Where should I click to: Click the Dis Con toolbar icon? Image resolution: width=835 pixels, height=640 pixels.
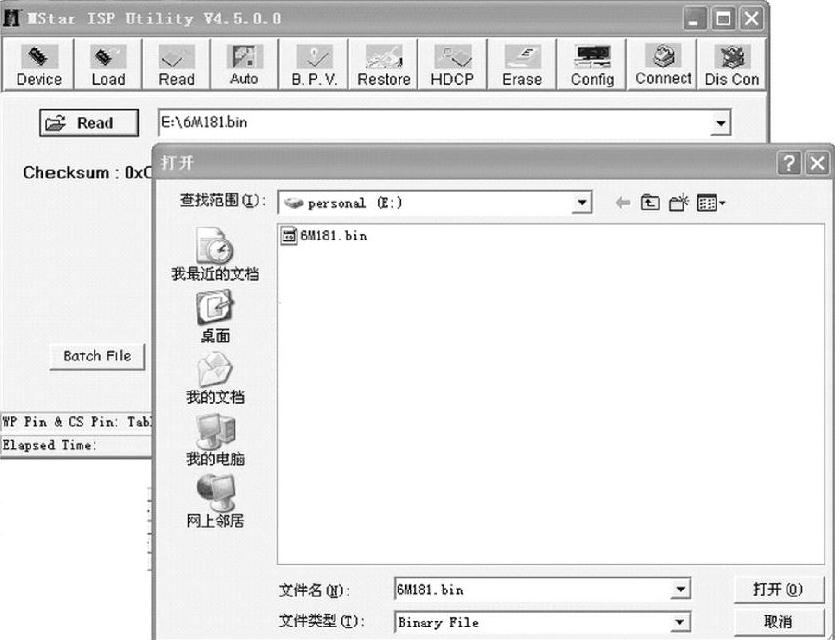pos(732,64)
